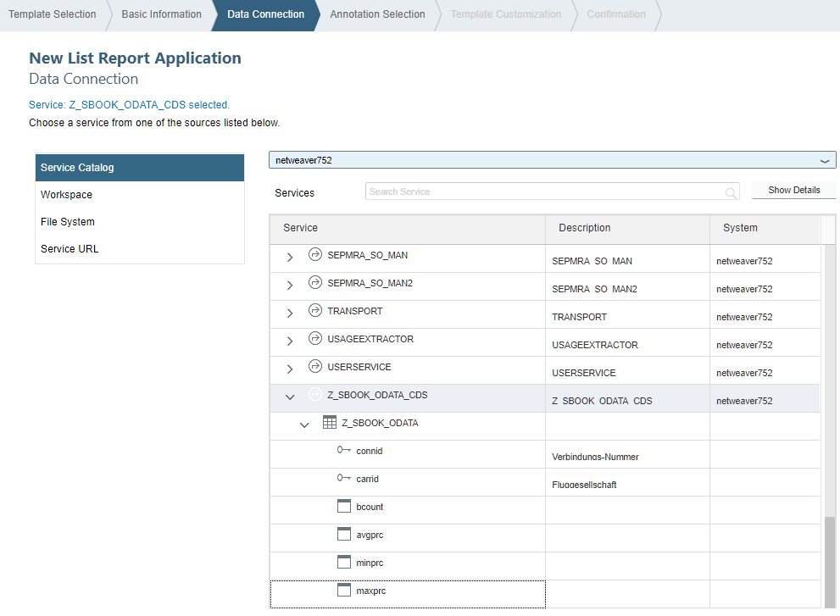Click the TRANSPORT service icon
This screenshot has width=840, height=616.
click(x=315, y=311)
